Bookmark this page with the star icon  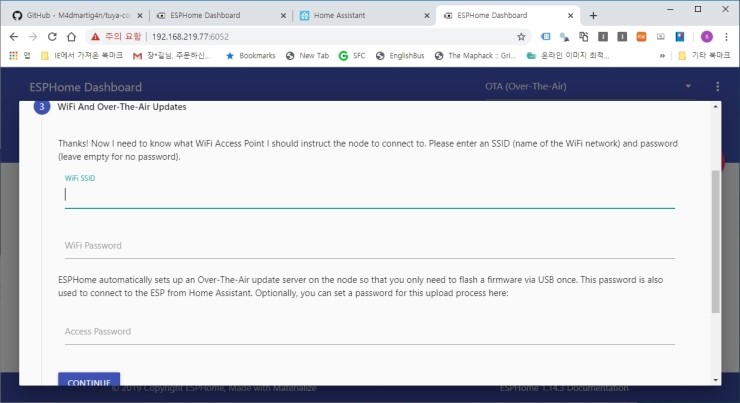(x=521, y=36)
